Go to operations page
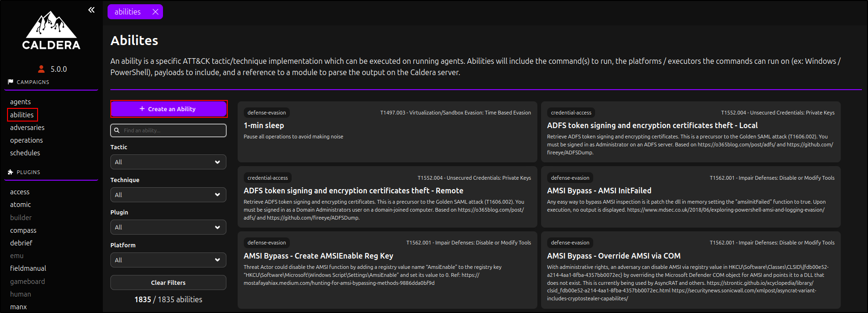868x313 pixels. (x=26, y=140)
